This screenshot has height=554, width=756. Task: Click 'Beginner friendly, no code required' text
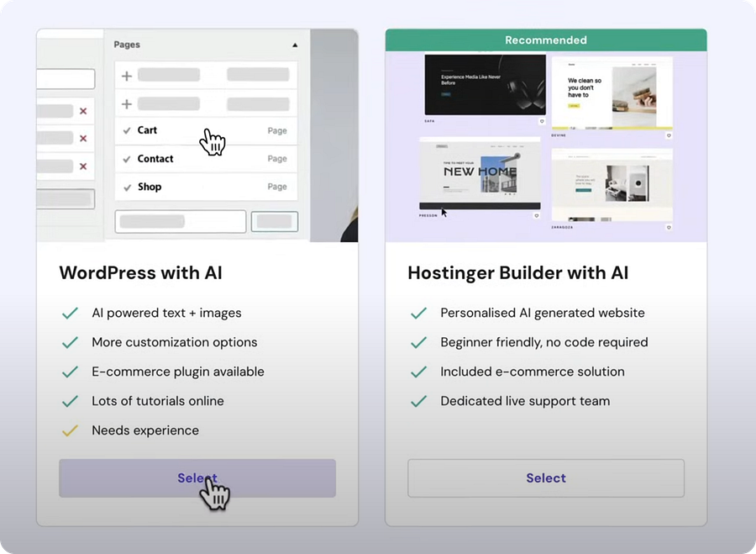[x=543, y=342]
